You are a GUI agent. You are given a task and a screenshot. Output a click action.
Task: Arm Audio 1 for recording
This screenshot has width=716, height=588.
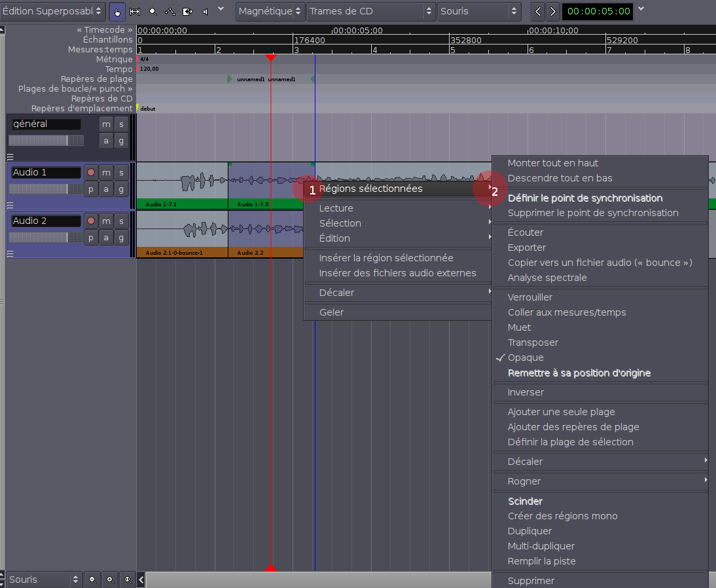[x=91, y=172]
